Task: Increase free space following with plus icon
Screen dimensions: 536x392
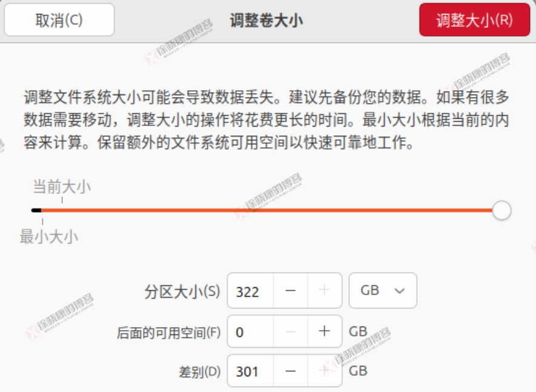Action: 325,331
